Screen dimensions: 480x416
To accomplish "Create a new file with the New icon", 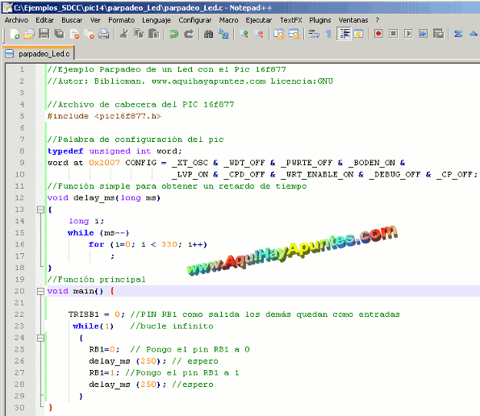I will point(14,34).
